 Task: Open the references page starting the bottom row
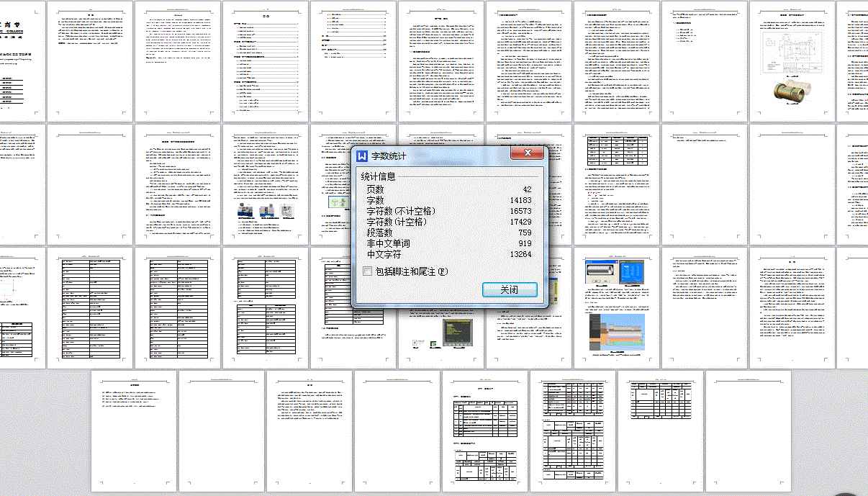[135, 431]
